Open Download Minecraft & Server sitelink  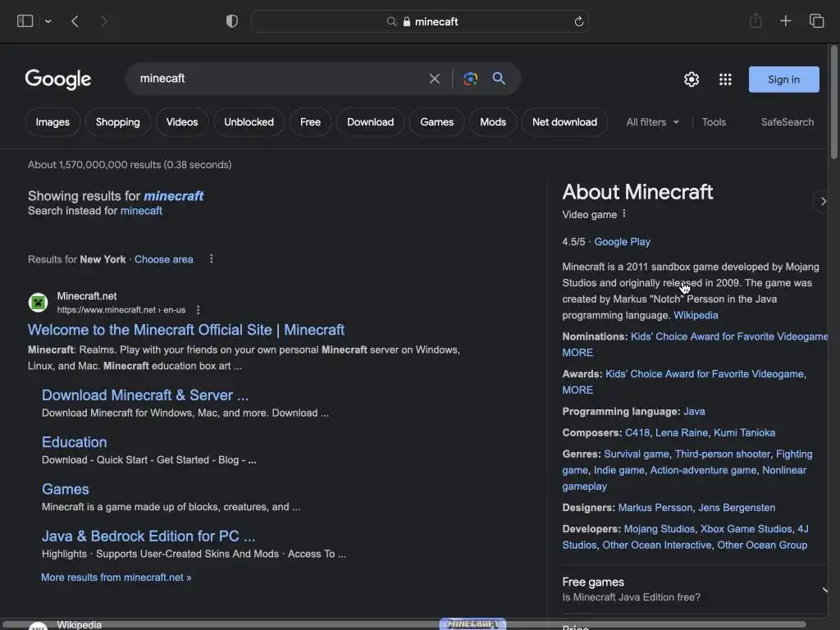point(145,395)
